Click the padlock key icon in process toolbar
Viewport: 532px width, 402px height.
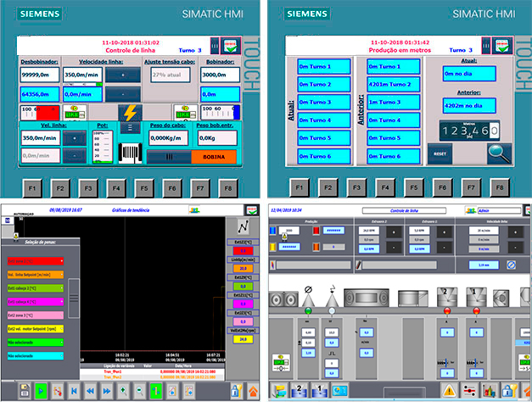[x=509, y=390]
